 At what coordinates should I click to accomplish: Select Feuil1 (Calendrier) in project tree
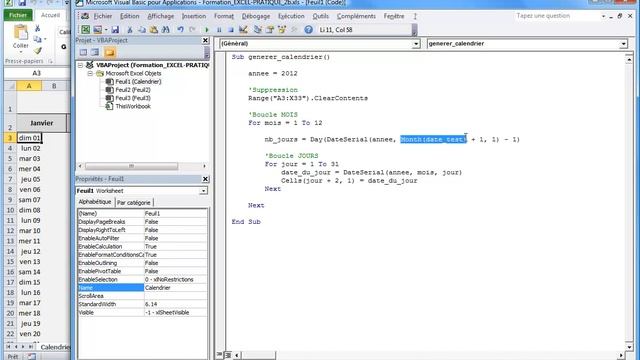tap(138, 82)
